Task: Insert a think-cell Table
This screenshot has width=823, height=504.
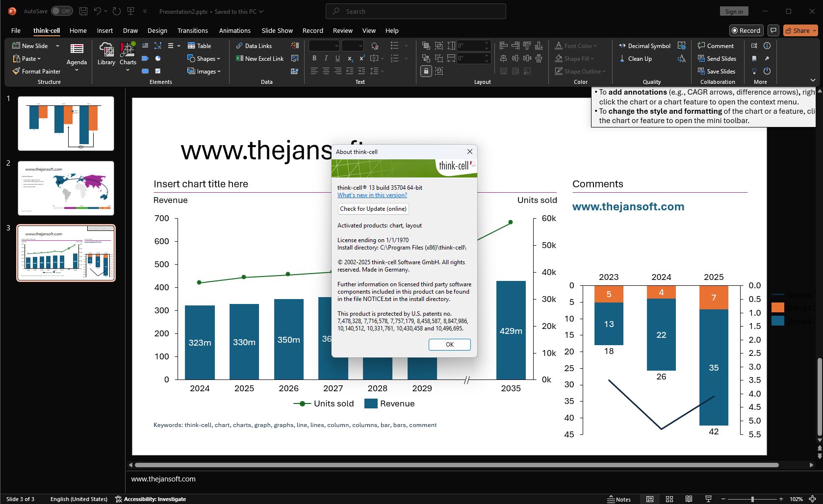Action: click(x=199, y=46)
